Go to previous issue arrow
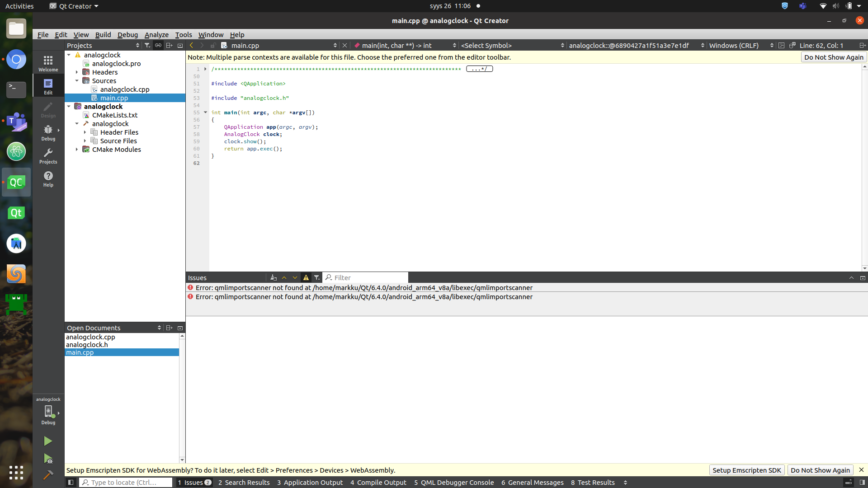Image resolution: width=868 pixels, height=488 pixels. [x=284, y=277]
